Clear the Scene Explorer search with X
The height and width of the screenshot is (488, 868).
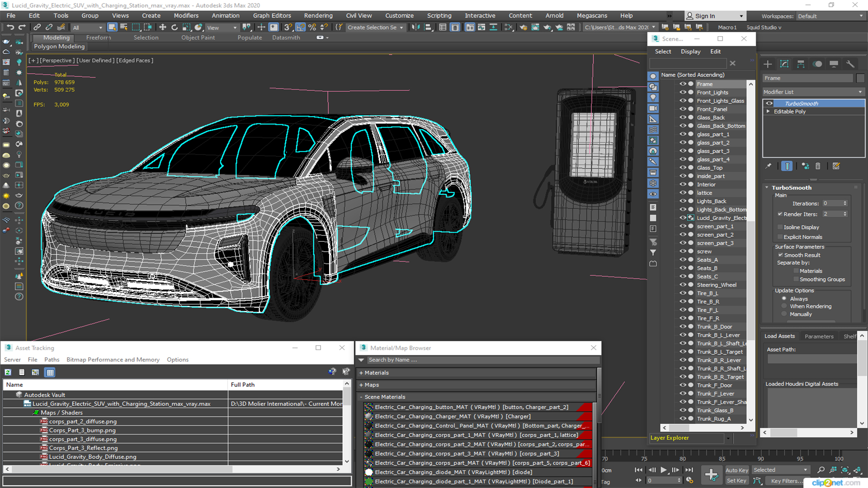[x=733, y=64]
